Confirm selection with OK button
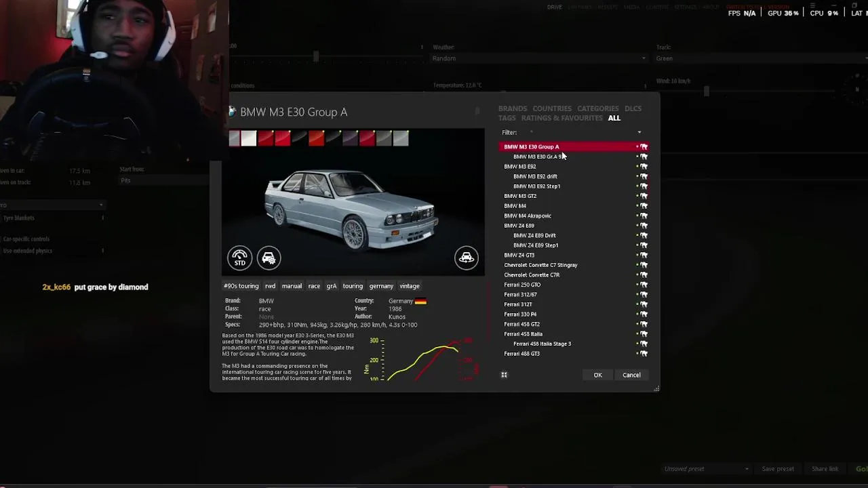Viewport: 868px width, 488px height. [597, 375]
